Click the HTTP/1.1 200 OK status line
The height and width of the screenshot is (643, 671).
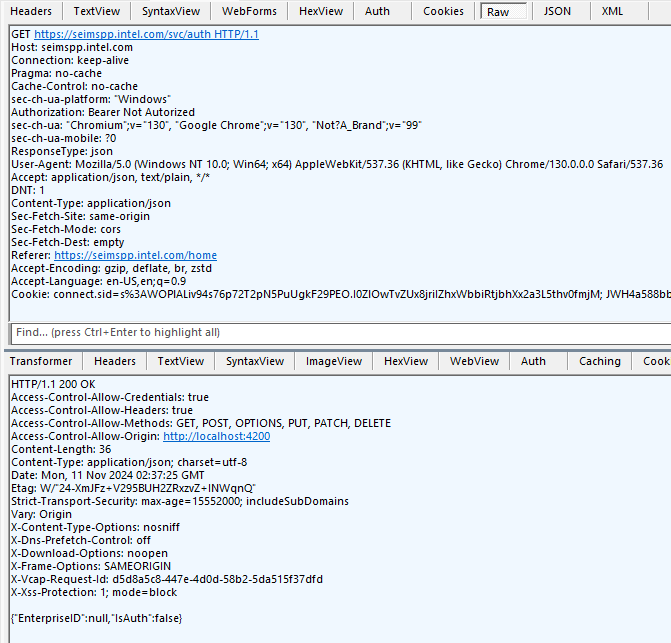pos(53,385)
